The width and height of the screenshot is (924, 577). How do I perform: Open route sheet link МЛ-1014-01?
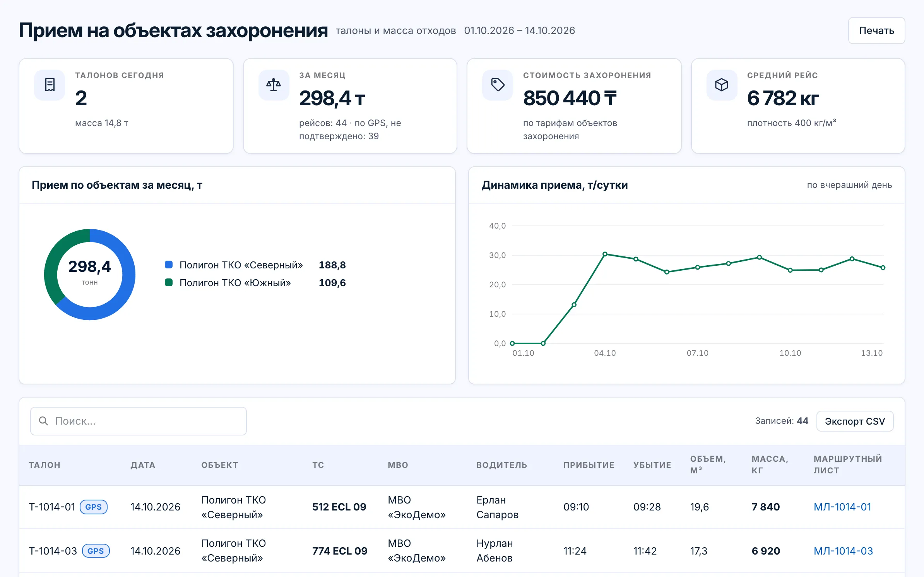842,507
